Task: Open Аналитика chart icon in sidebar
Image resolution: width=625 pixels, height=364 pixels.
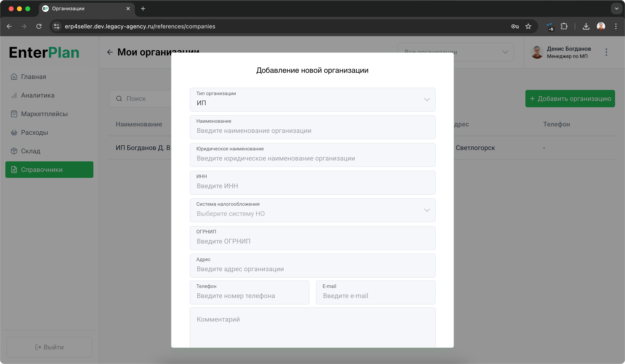Action: pyautogui.click(x=14, y=95)
